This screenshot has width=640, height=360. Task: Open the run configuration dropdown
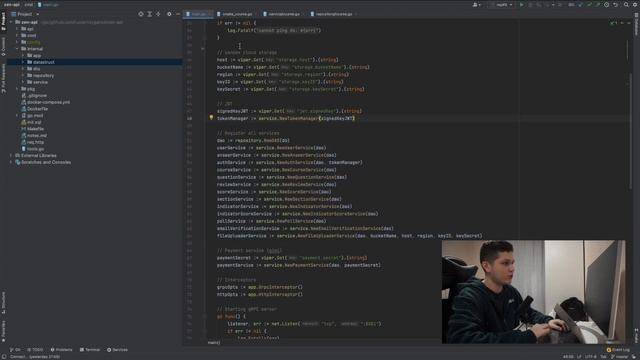(504, 5)
